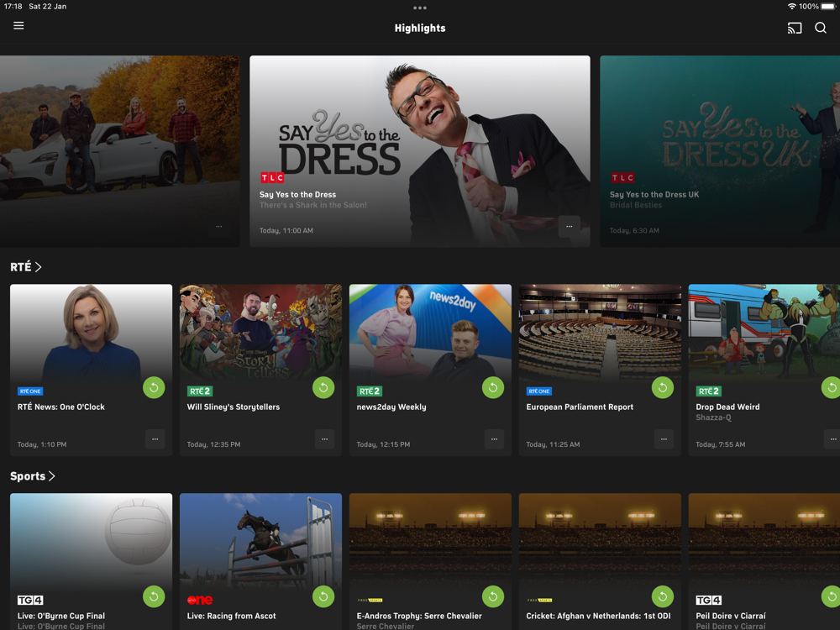Tap the Cast to screen icon

[795, 28]
